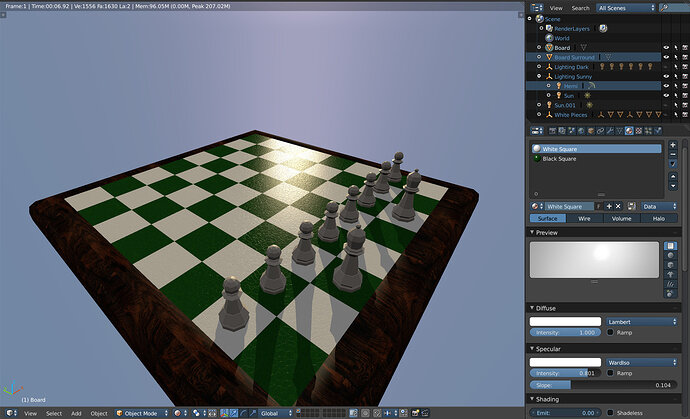Hide the Board Surround object with eye
The width and height of the screenshot is (690, 419).
pos(666,57)
